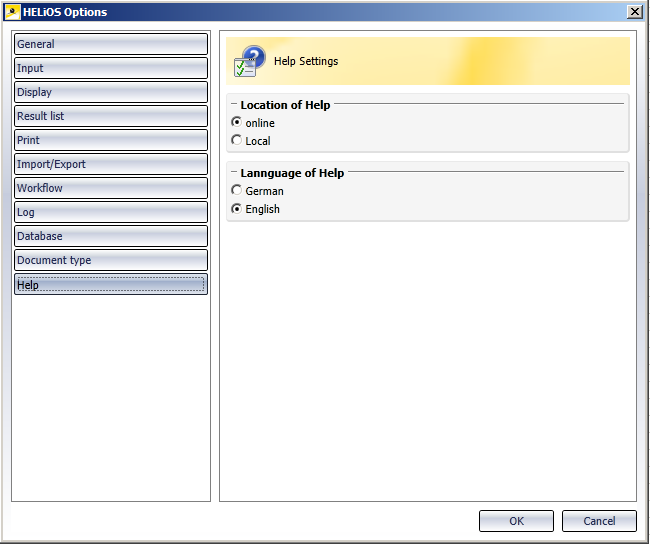Click the 'Location of Help' group label

pos(285,105)
